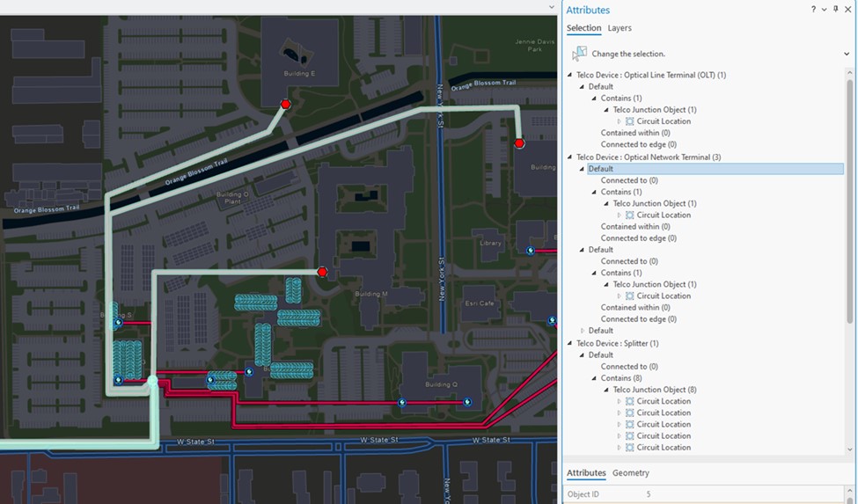Click the red stop marker beside Building M
This screenshot has height=504, width=858.
(323, 272)
